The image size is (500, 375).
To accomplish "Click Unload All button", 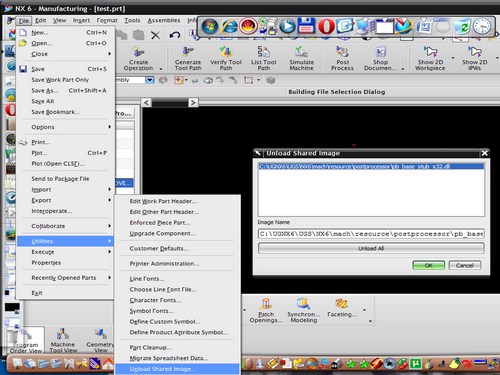I will [371, 248].
